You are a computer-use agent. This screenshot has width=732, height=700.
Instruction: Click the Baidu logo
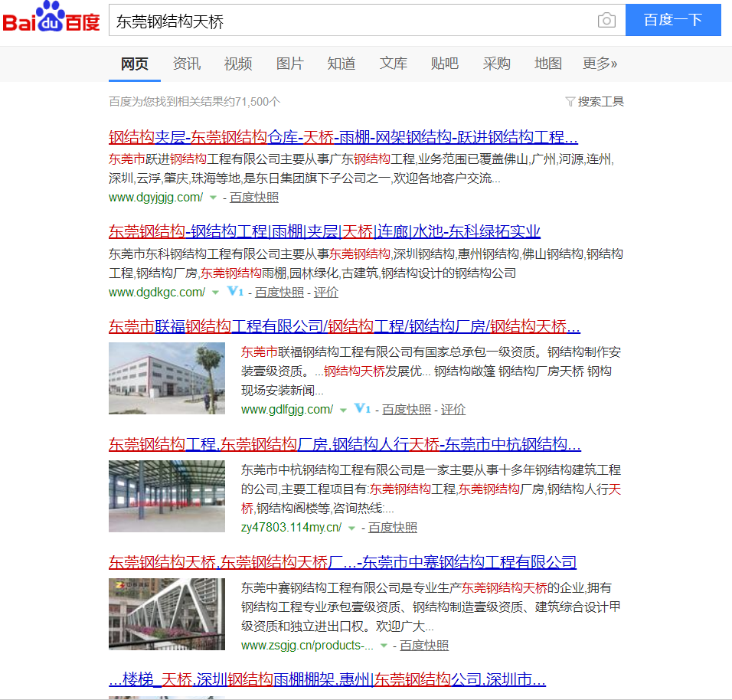point(51,18)
